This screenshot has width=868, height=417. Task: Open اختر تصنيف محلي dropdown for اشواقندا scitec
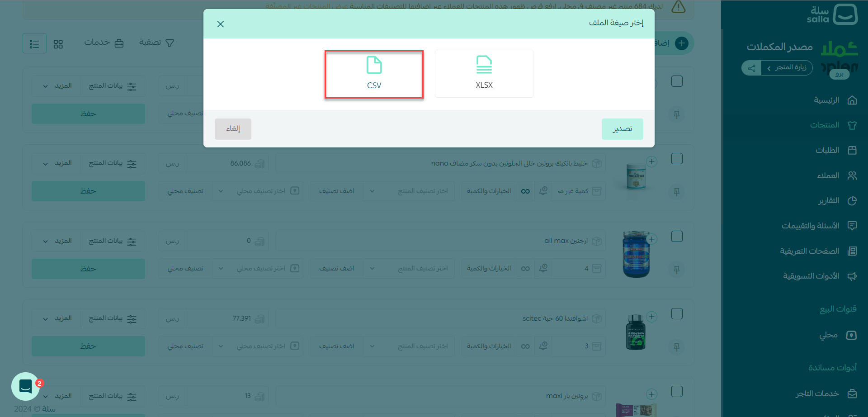(258, 346)
